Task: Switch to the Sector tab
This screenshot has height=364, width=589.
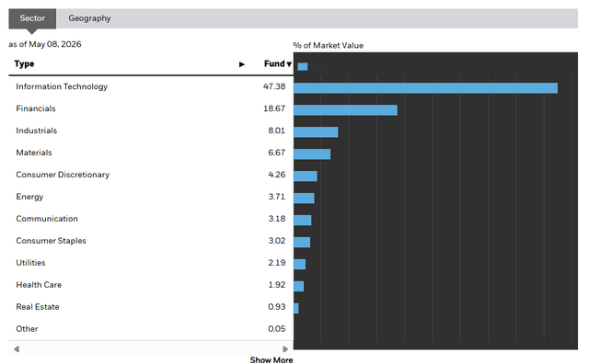Action: 32,18
